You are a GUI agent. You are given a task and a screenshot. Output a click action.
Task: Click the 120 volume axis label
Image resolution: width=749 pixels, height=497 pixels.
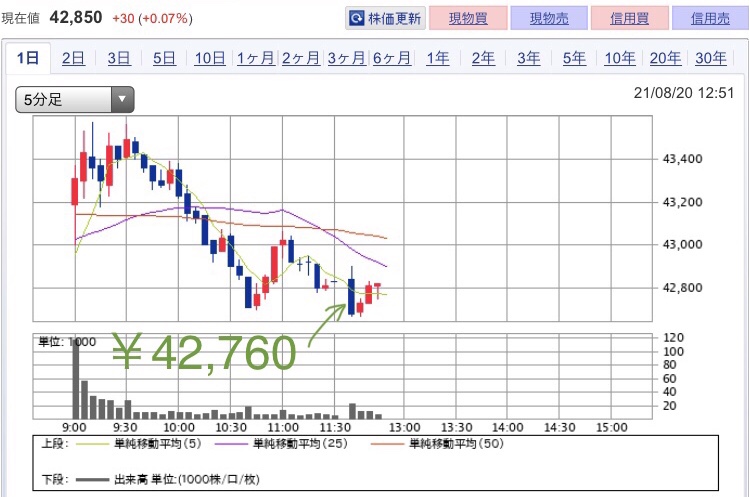(673, 337)
